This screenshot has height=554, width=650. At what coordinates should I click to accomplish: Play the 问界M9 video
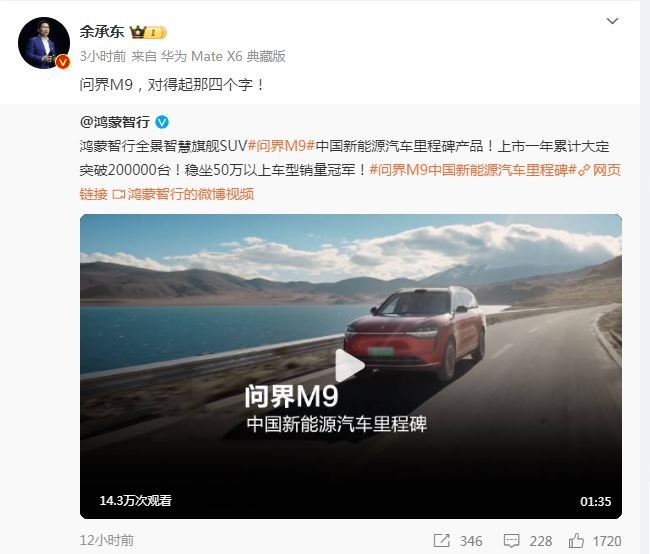point(349,366)
